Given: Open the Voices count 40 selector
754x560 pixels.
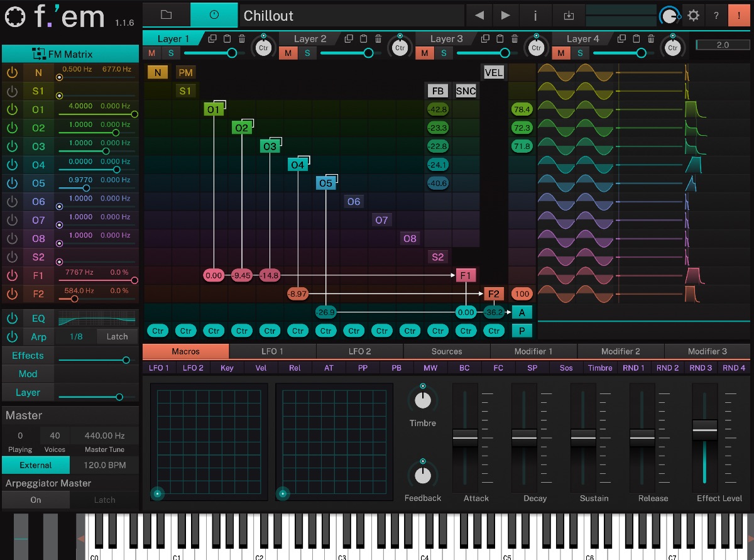Looking at the screenshot, I should click(x=55, y=436).
